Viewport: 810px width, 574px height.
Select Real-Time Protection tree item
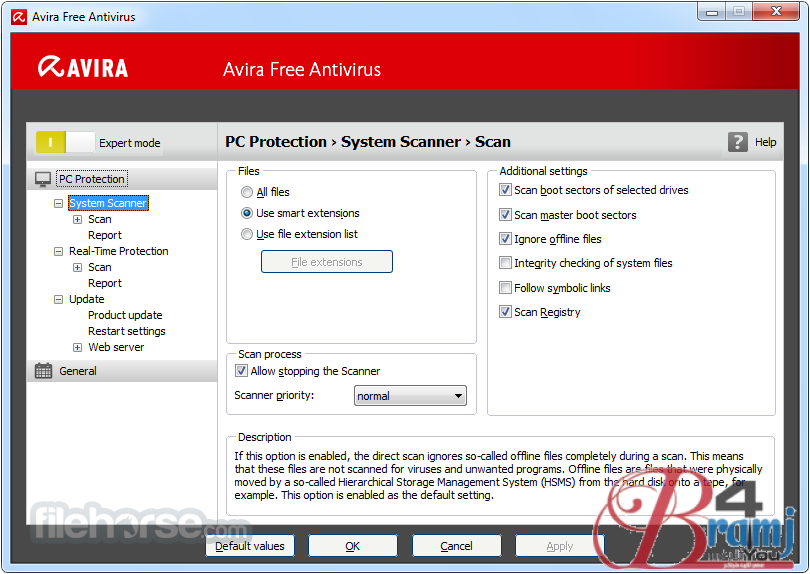[x=119, y=251]
